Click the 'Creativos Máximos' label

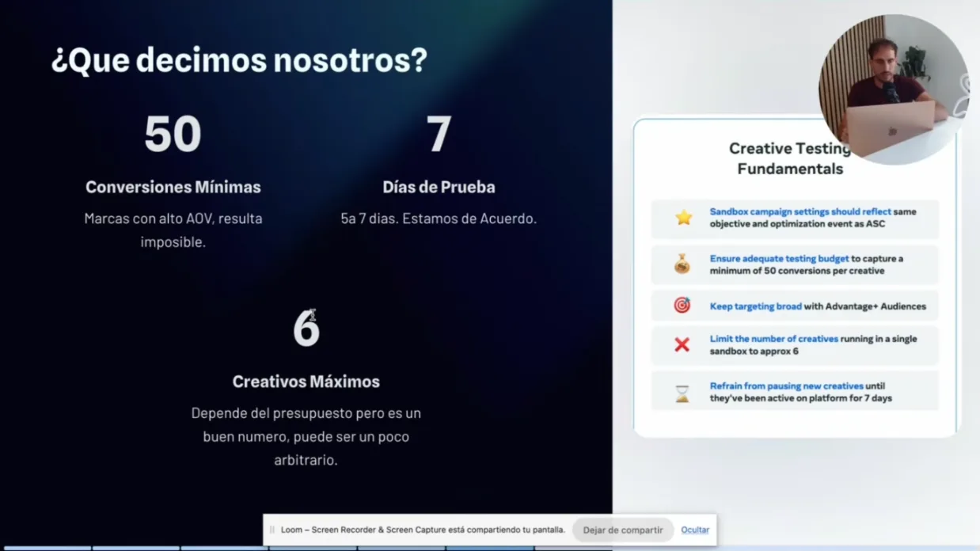(306, 382)
